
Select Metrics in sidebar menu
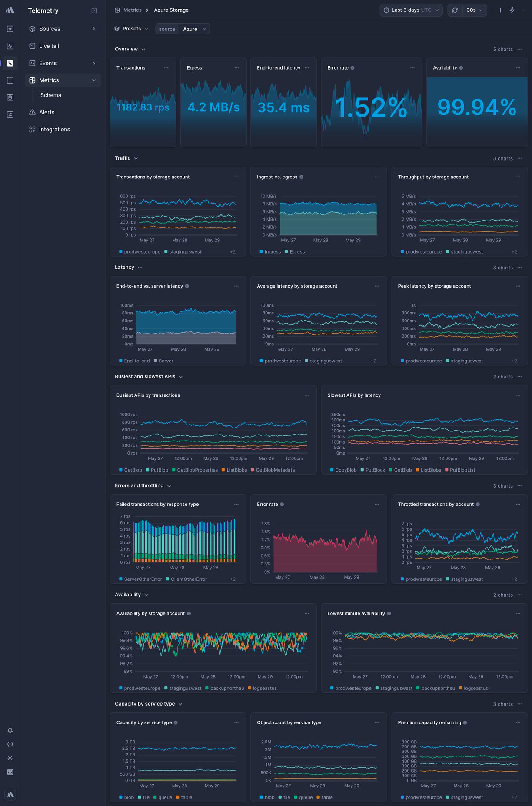(63, 80)
